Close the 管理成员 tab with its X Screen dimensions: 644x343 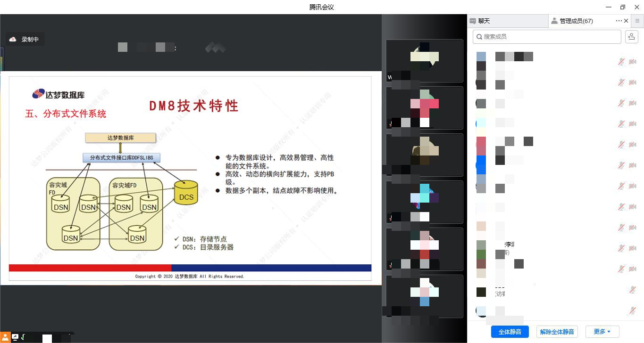click(626, 21)
